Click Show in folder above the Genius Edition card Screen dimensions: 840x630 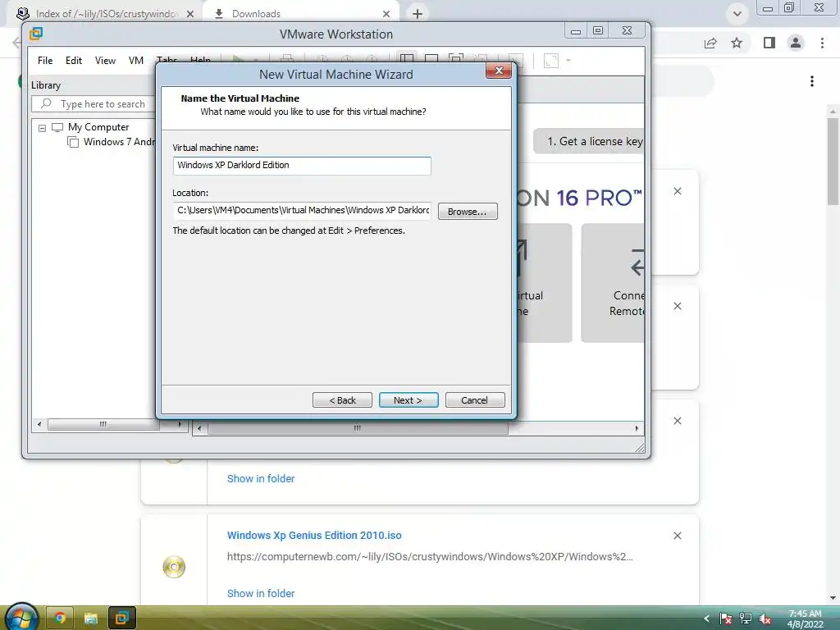[x=261, y=478]
